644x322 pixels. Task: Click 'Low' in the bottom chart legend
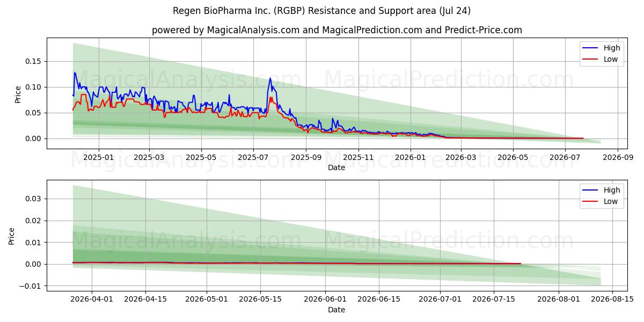[611, 202]
